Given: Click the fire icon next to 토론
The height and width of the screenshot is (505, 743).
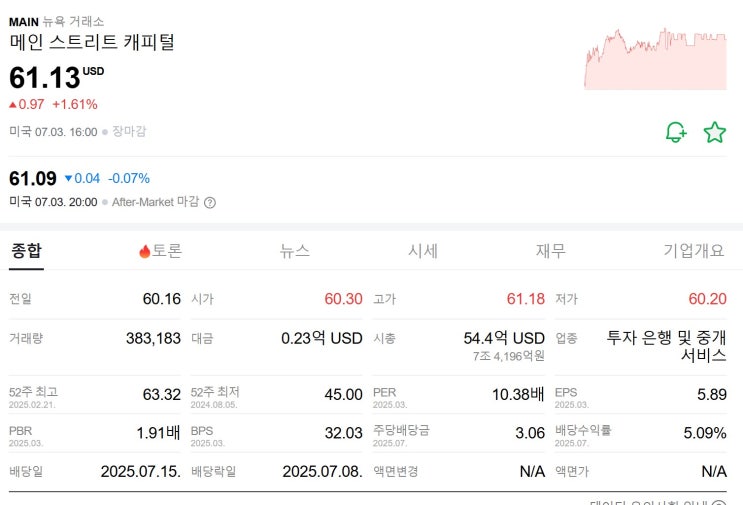Looking at the screenshot, I should point(144,251).
